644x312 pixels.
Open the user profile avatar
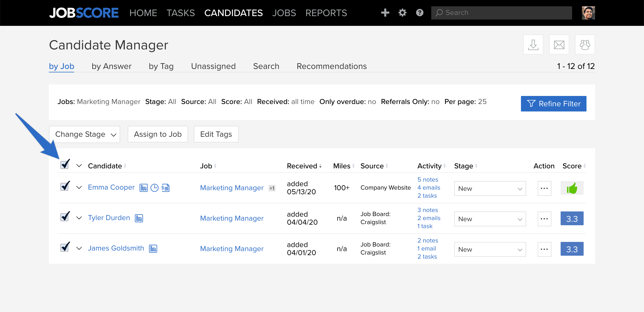pyautogui.click(x=588, y=13)
